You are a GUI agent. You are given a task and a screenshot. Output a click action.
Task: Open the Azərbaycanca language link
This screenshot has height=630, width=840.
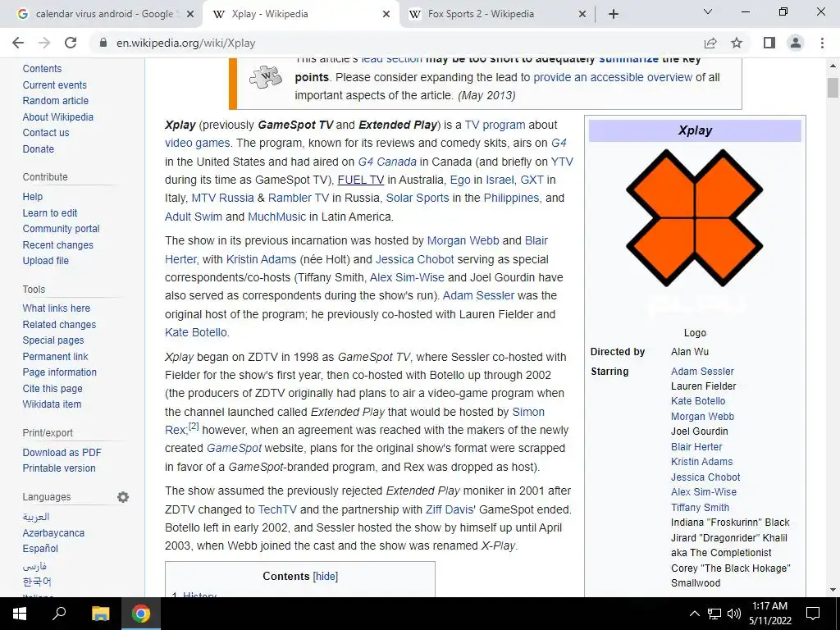(x=53, y=533)
